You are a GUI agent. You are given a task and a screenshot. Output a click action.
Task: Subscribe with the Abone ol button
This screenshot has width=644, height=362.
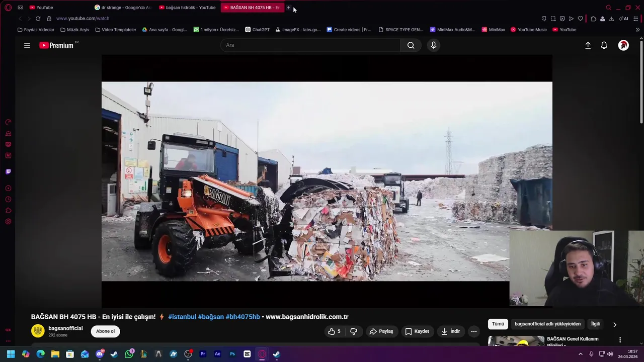pos(106,331)
